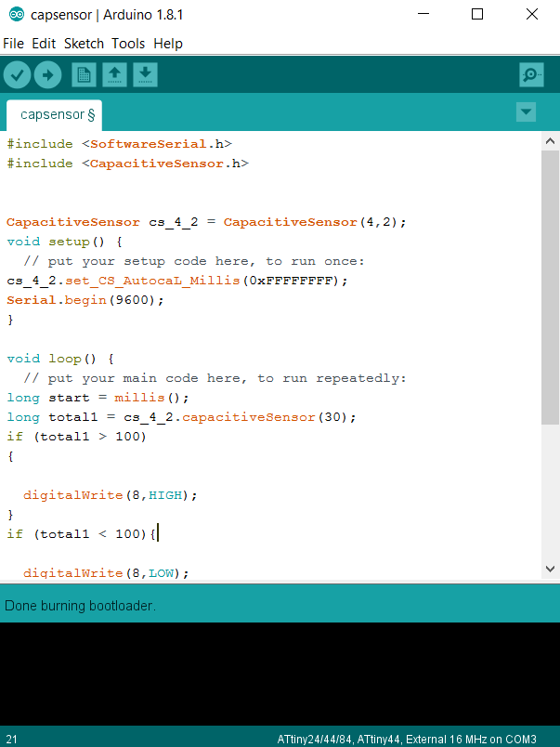Click the set_CS_AutocaL_Millis line

click(177, 281)
